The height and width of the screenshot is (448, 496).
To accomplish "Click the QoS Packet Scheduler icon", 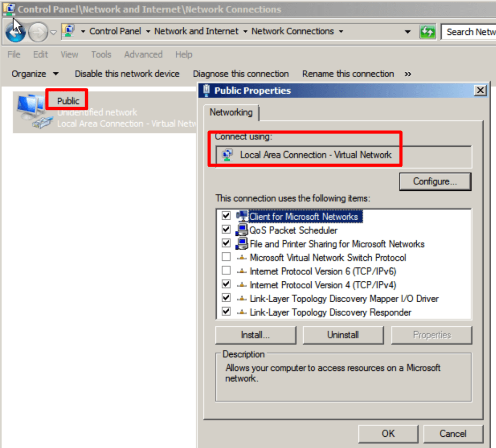I will (242, 229).
